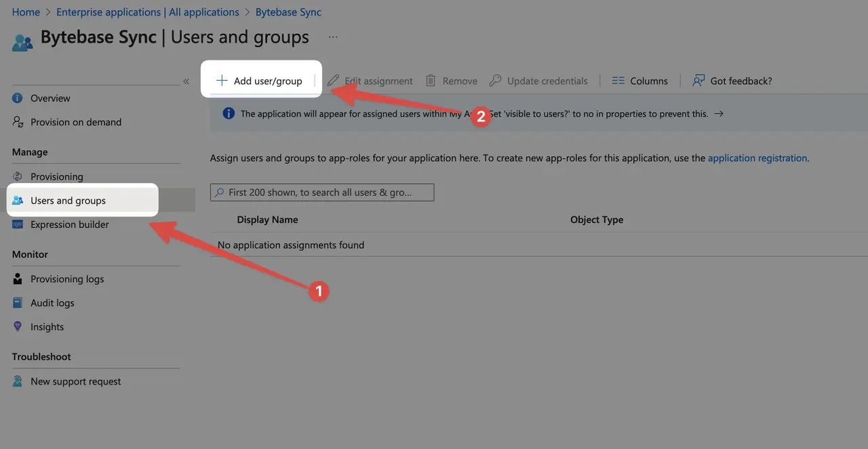Viewport: 868px width, 449px height.
Task: Open the Columns settings from the toolbar
Action: [x=638, y=80]
